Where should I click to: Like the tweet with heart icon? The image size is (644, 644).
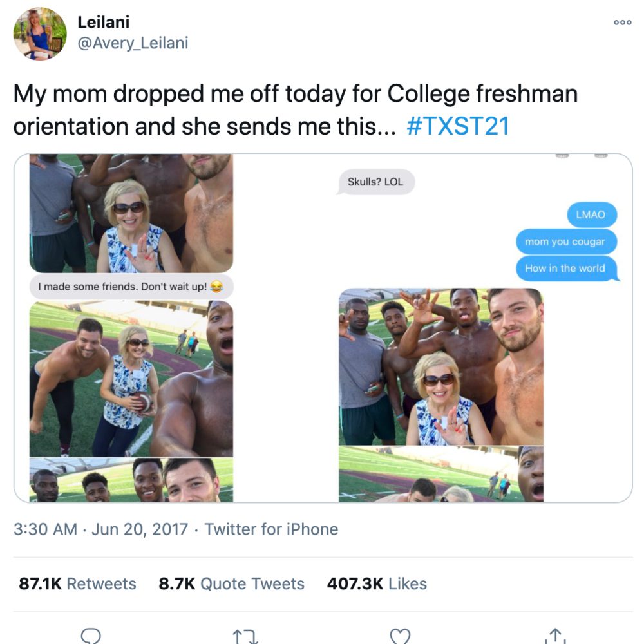pyautogui.click(x=400, y=636)
